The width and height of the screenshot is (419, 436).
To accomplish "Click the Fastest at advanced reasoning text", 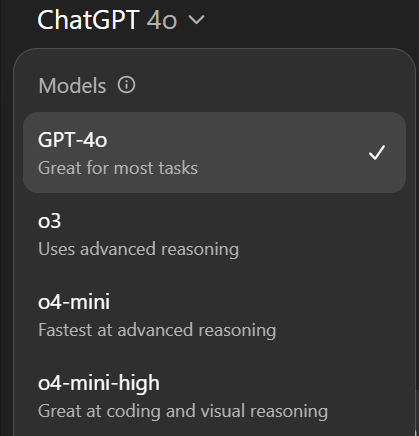I will (x=157, y=330).
